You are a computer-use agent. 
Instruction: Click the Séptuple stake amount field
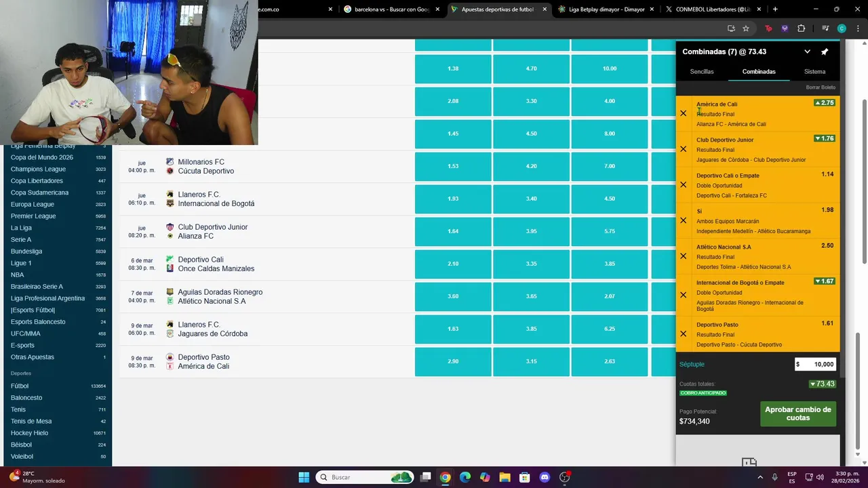[815, 364]
